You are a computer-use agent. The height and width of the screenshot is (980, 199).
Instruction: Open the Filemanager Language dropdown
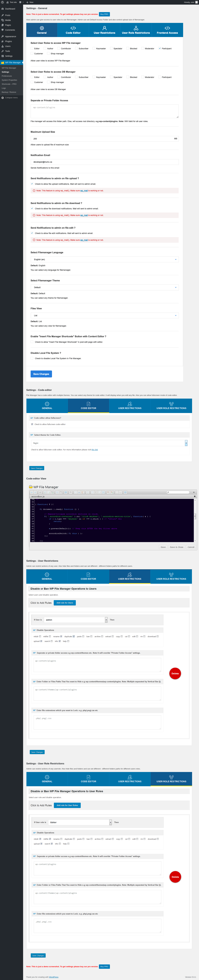[x=104, y=259]
